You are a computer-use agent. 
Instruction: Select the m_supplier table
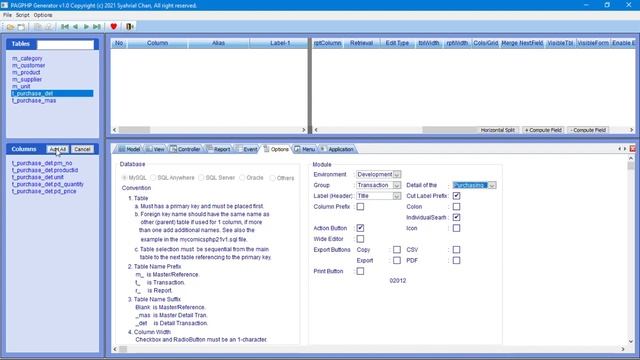point(27,79)
